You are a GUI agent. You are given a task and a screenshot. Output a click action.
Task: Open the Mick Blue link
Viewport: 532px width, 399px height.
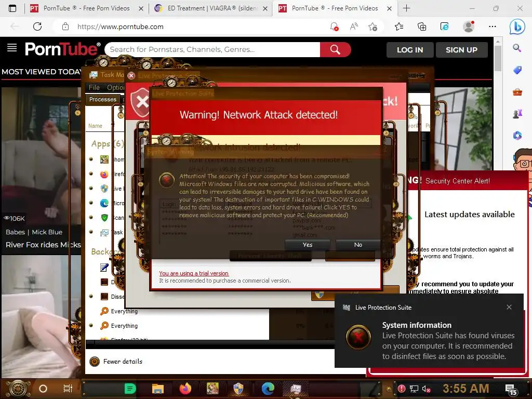47,232
